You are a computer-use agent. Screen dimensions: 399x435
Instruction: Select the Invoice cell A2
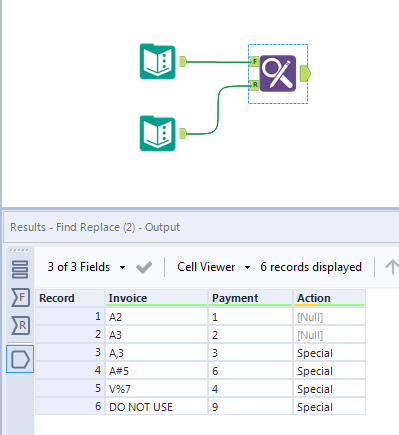[x=156, y=317]
